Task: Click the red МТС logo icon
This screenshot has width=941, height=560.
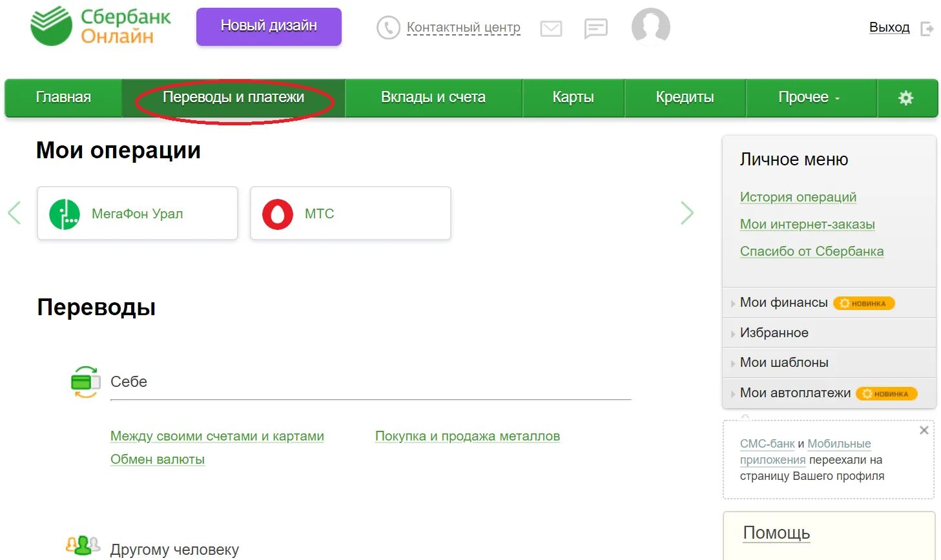Action: [278, 214]
